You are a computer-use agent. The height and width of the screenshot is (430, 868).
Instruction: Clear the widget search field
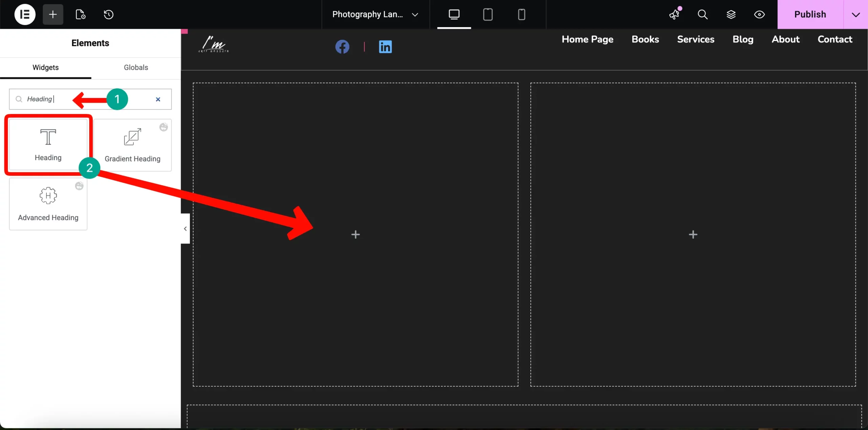pos(158,99)
